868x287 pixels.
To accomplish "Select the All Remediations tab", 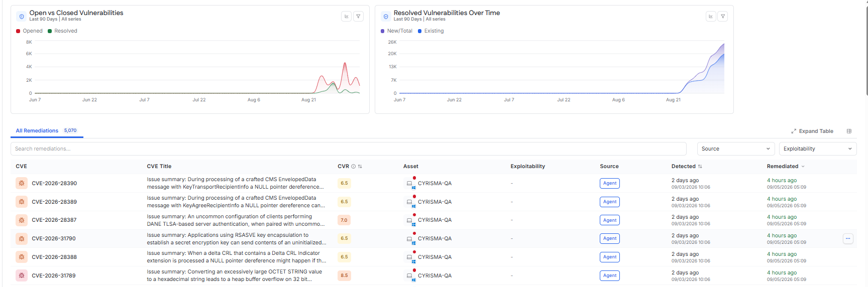I will coord(46,131).
